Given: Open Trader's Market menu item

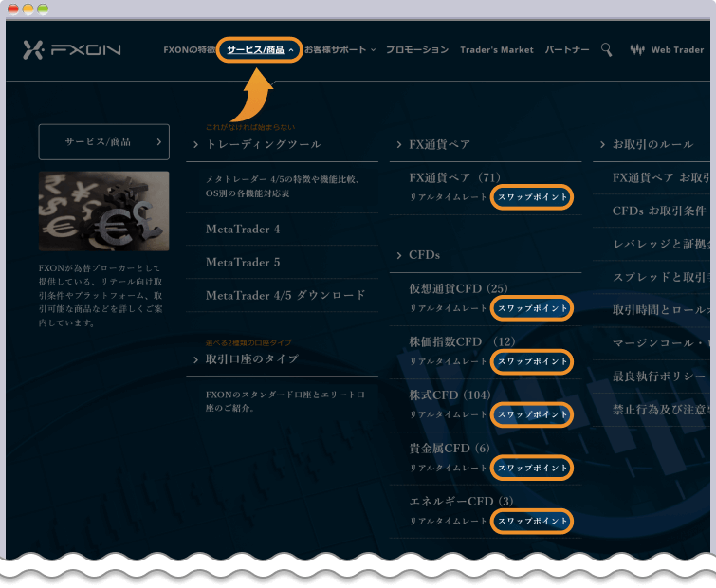Looking at the screenshot, I should (x=497, y=49).
